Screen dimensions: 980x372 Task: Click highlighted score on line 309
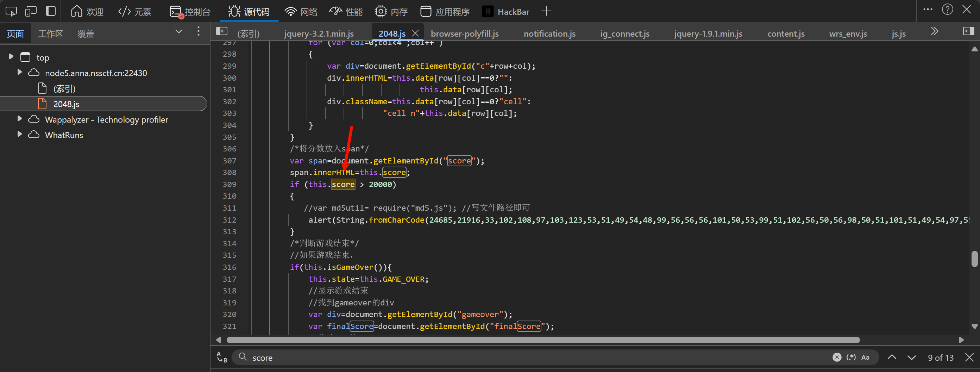coord(343,185)
